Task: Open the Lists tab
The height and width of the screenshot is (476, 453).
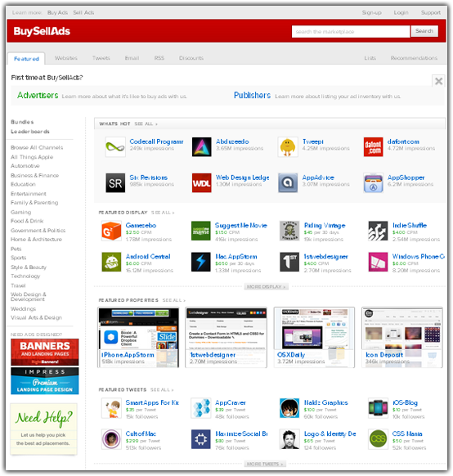Action: tap(370, 58)
